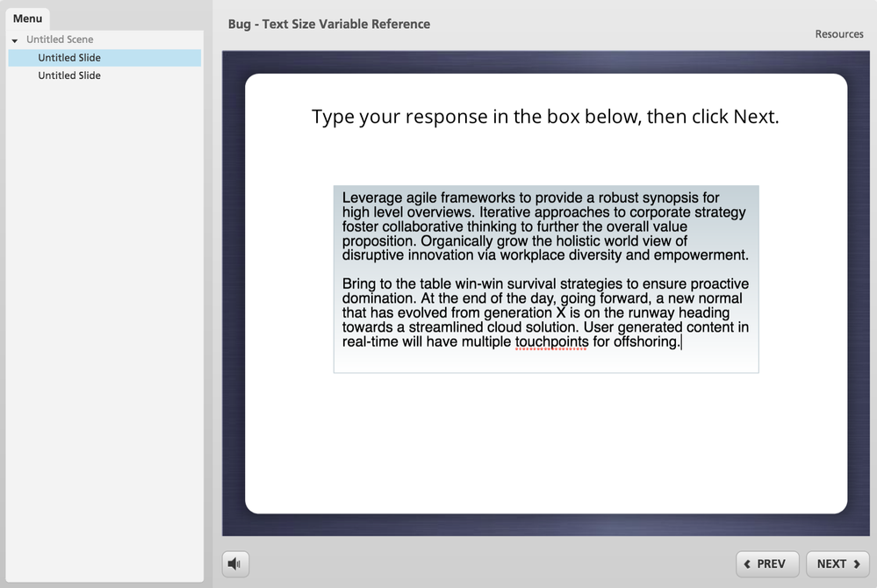Click the "Type your response" instruction text
Viewport: 877px width, 588px height.
point(545,117)
